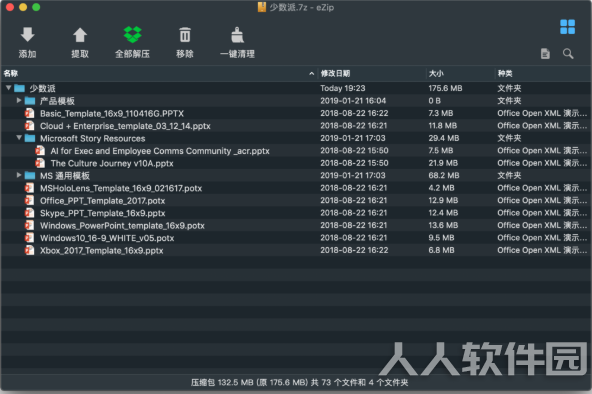
Task: Open search with the magnifier icon
Action: [568, 54]
